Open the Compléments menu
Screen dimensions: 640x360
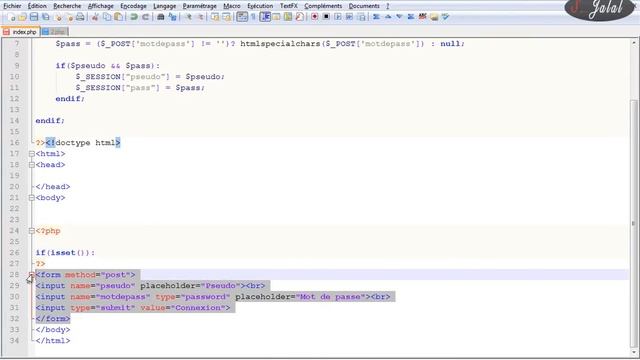point(323,6)
